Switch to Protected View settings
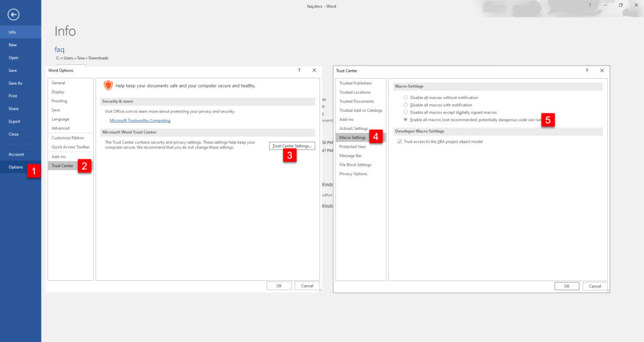Viewport: 644px width, 342px height. click(x=351, y=147)
